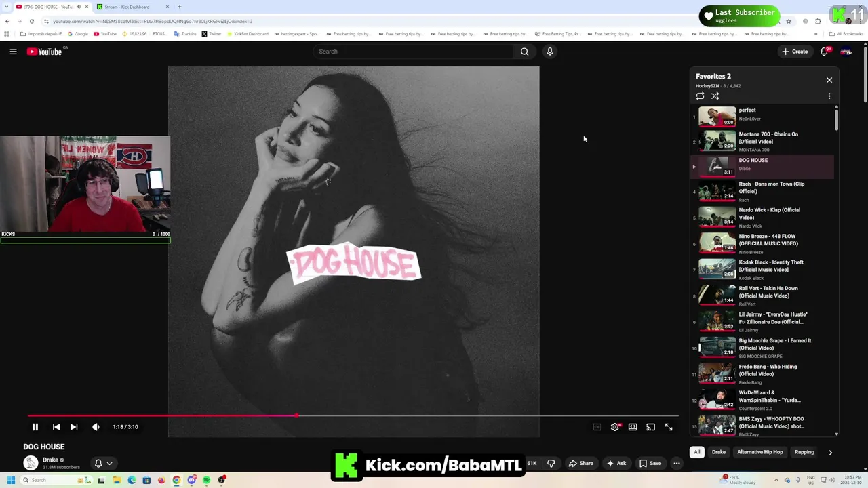Click the Create button
The width and height of the screenshot is (868, 488).
[795, 52]
